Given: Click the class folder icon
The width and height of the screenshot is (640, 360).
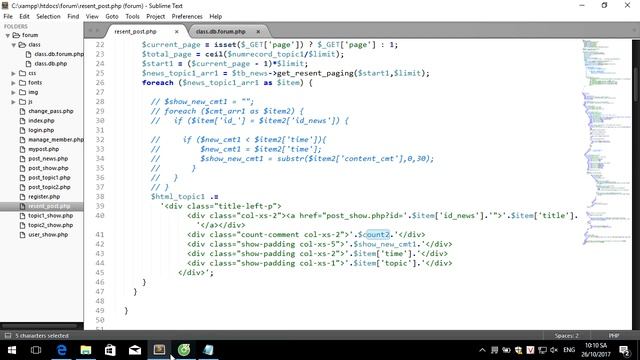Looking at the screenshot, I should click(22, 45).
